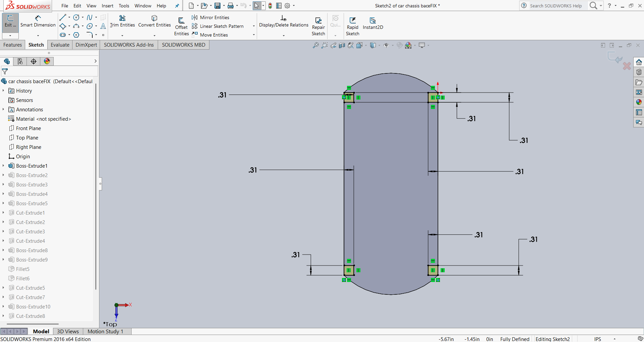Select the Corner Rectangle tool

[63, 26]
